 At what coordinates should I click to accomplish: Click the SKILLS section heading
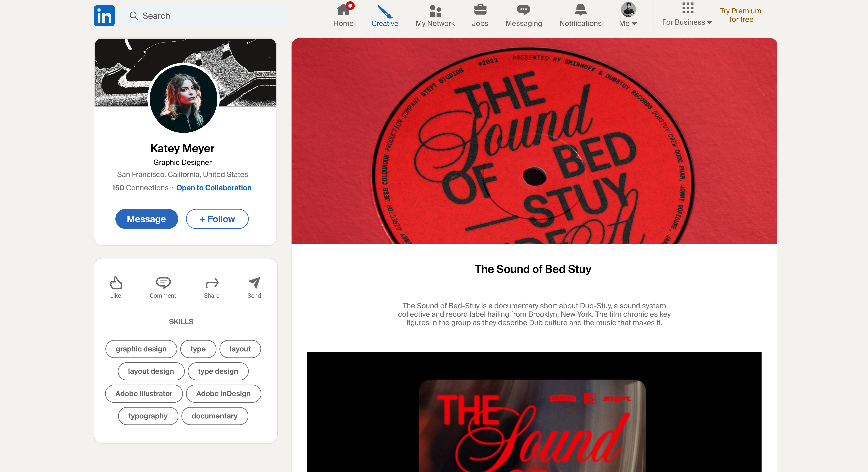(181, 322)
